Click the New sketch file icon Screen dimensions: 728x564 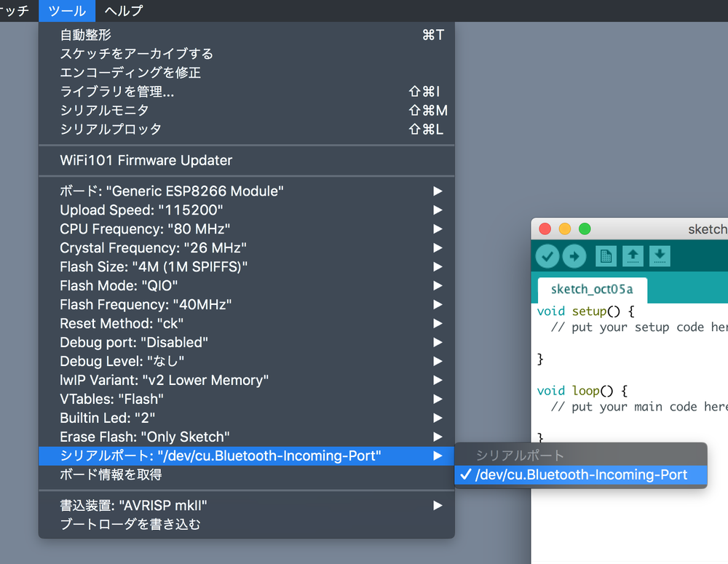[606, 256]
